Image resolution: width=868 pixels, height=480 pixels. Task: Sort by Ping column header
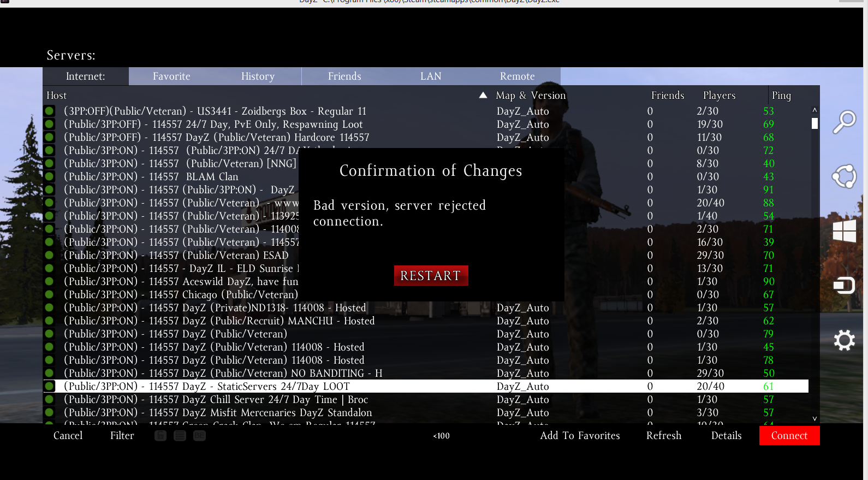781,96
